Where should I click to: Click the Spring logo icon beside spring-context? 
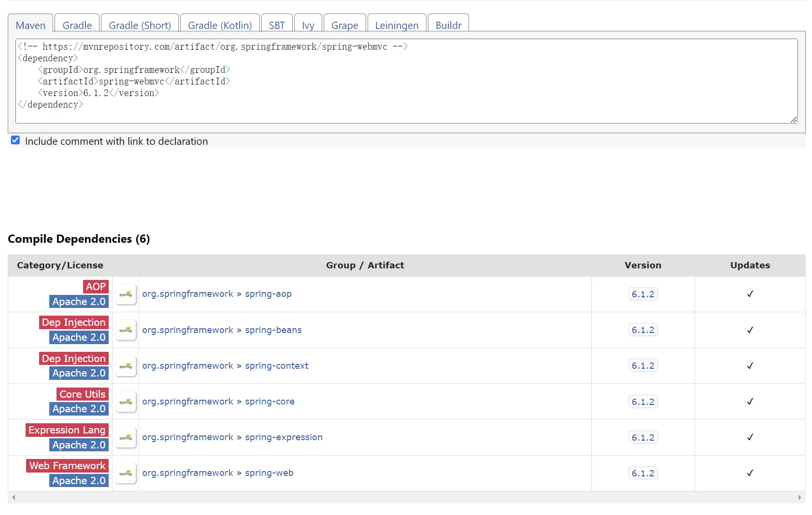[x=126, y=366]
